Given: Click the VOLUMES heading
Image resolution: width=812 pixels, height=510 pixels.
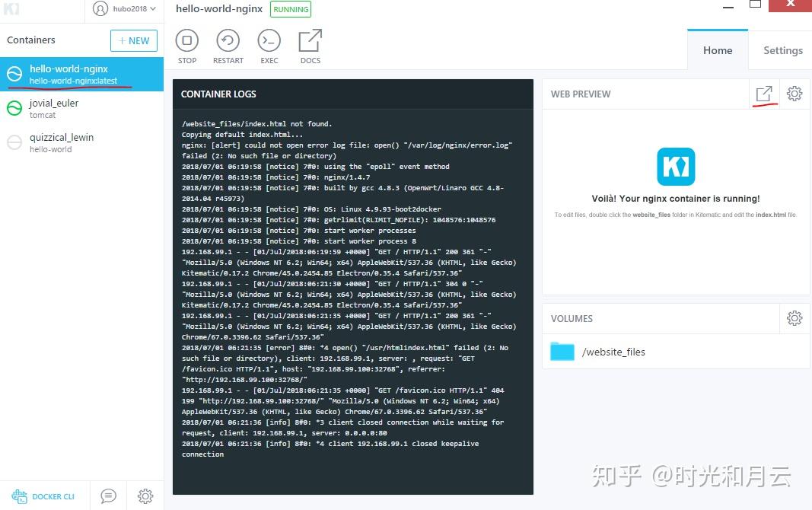Looking at the screenshot, I should (x=572, y=318).
